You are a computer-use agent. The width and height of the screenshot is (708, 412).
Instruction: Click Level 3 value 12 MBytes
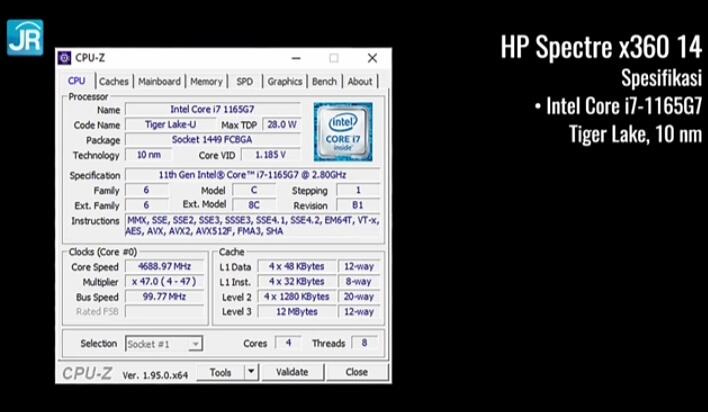click(297, 312)
